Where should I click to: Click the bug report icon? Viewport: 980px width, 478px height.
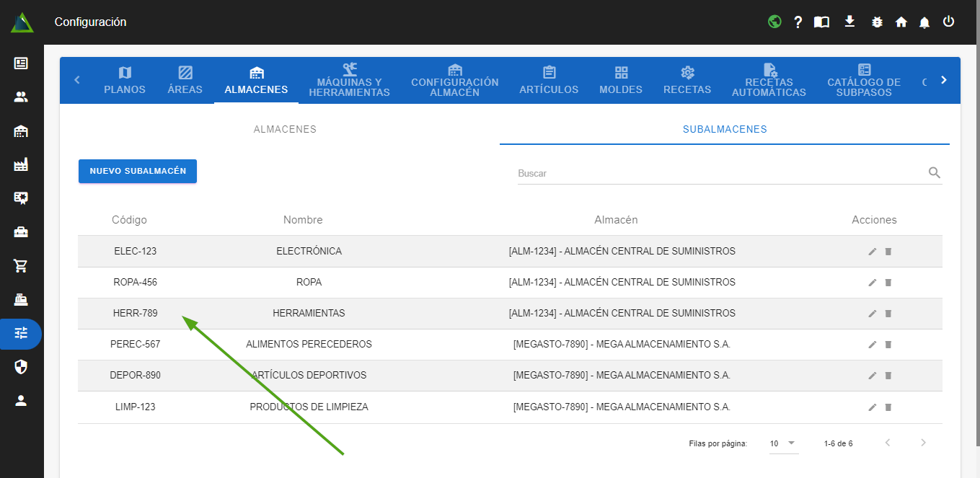877,22
